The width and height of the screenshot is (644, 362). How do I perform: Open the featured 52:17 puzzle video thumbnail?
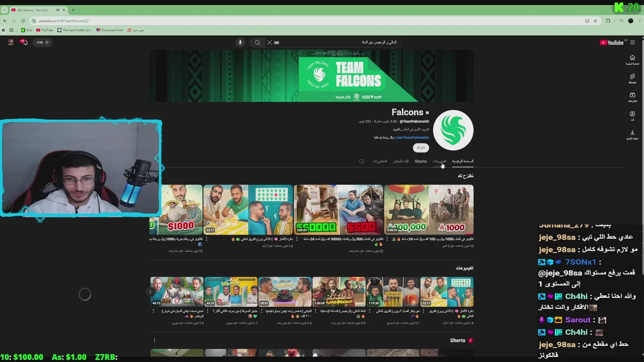pyautogui.click(x=248, y=210)
